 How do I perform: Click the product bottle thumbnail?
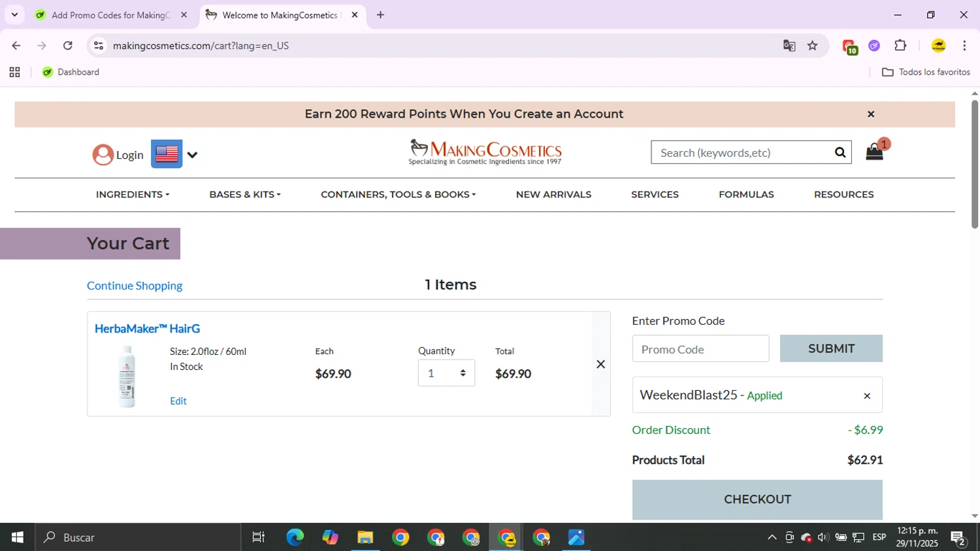tap(127, 376)
